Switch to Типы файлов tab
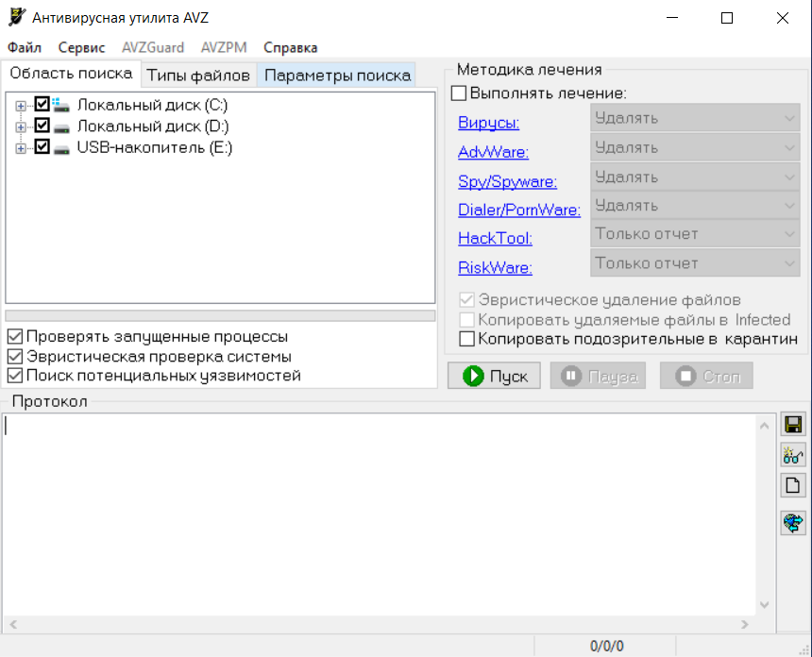The image size is (812, 657). tap(198, 76)
